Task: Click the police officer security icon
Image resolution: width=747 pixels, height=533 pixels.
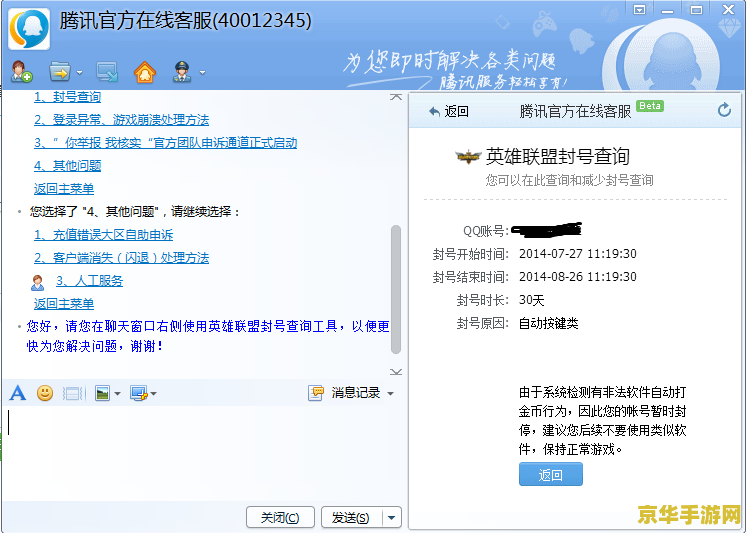Action: point(182,72)
